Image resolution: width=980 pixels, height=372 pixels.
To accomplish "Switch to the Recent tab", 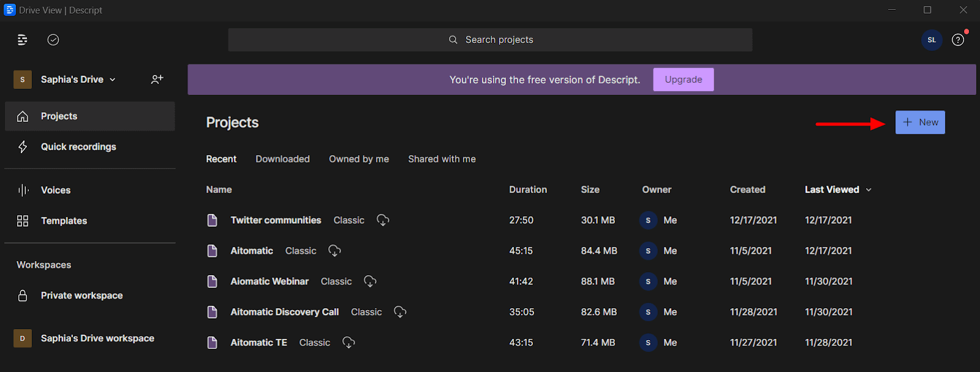I will tap(221, 159).
